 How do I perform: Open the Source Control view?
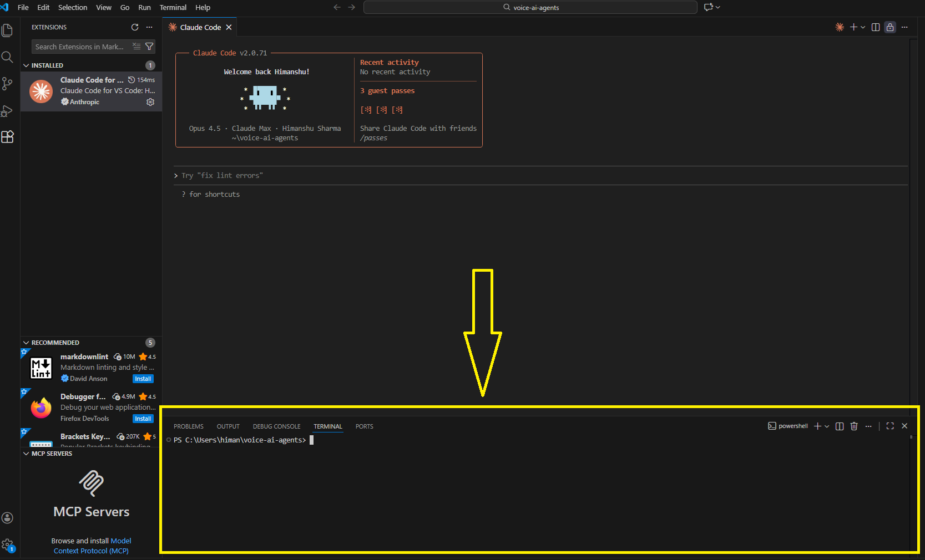(x=7, y=84)
